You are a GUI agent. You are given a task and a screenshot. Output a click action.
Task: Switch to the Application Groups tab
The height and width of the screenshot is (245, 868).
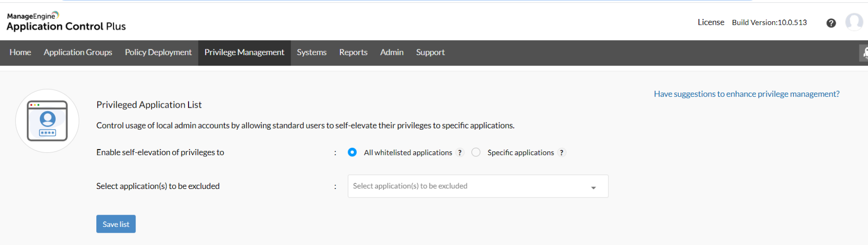coord(78,52)
